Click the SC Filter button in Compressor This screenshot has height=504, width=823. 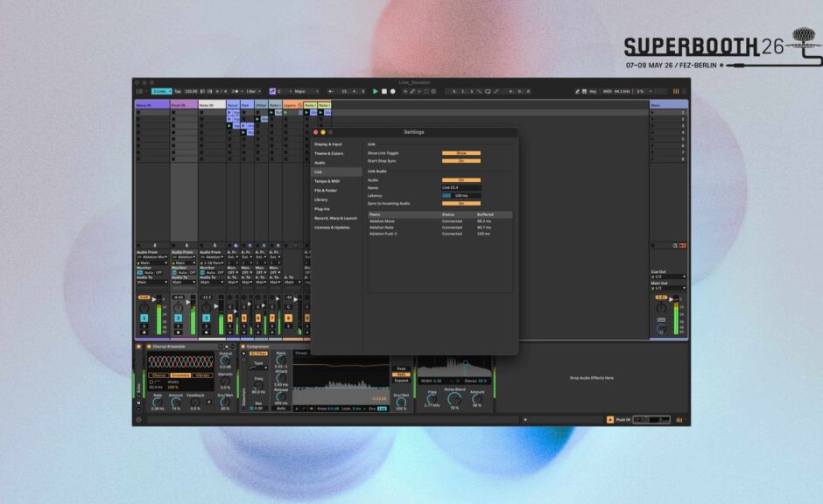pyautogui.click(x=258, y=353)
